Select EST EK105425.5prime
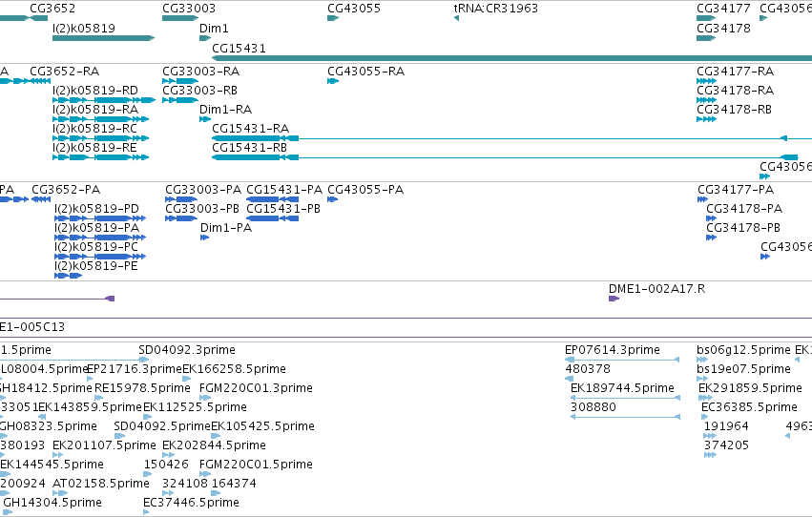 216,436
